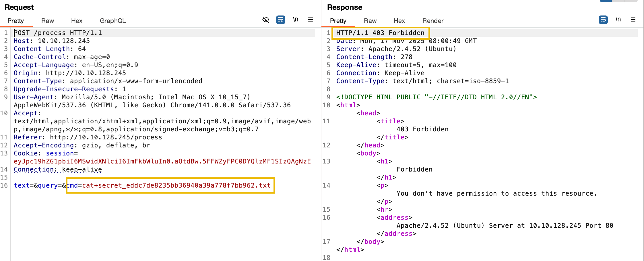Select the Response Pretty tab
644x261 pixels.
pyautogui.click(x=338, y=21)
